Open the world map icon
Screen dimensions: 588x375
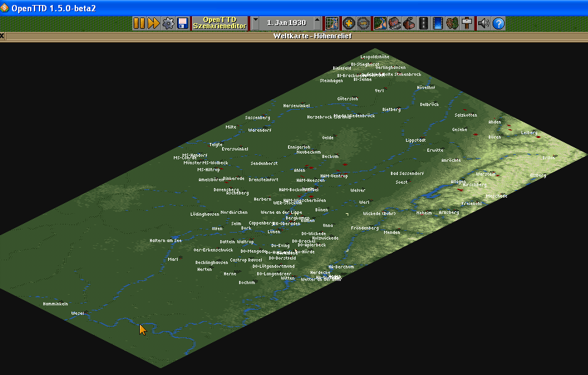(332, 23)
